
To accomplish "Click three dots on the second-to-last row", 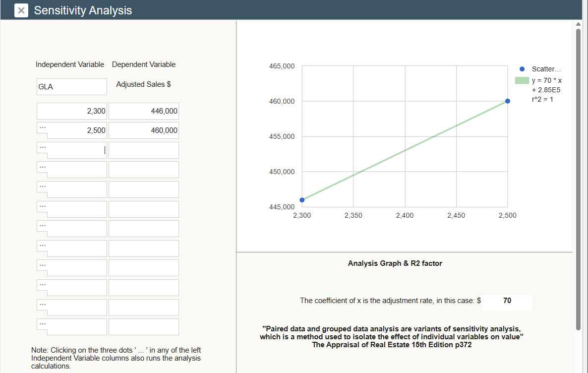I will pyautogui.click(x=43, y=304).
